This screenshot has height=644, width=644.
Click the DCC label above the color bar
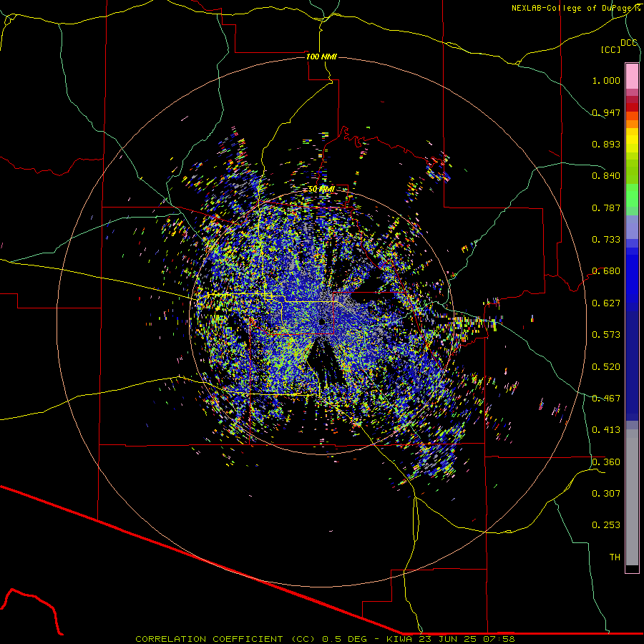[628, 42]
